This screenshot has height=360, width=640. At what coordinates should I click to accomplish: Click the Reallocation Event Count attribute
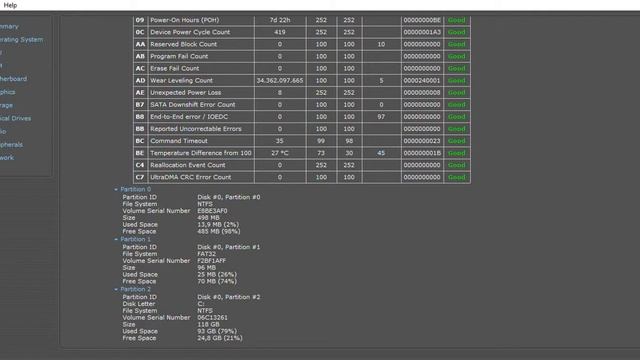click(x=187, y=165)
